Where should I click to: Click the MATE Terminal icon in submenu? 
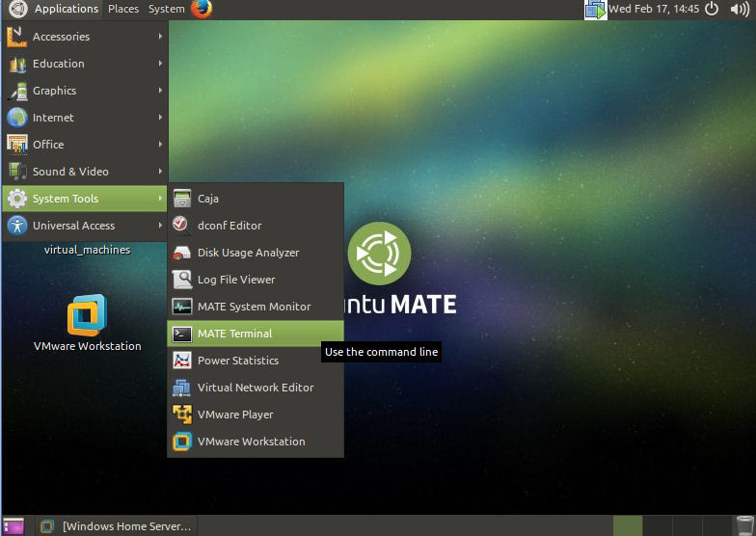tap(181, 334)
